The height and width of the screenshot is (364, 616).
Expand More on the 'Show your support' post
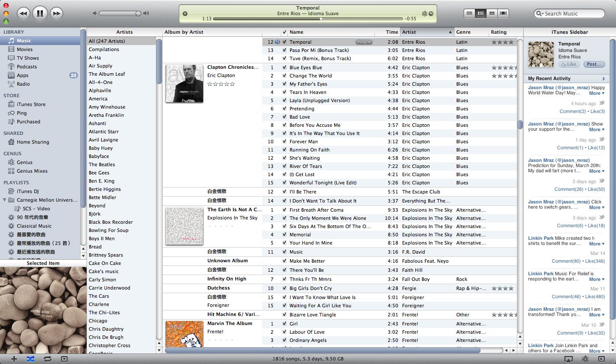coord(597,129)
